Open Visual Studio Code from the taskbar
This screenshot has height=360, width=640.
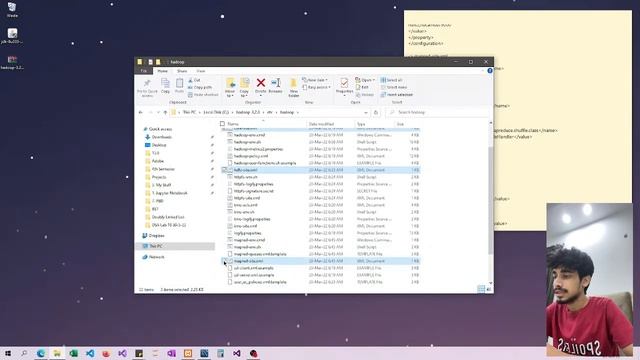click(x=90, y=353)
